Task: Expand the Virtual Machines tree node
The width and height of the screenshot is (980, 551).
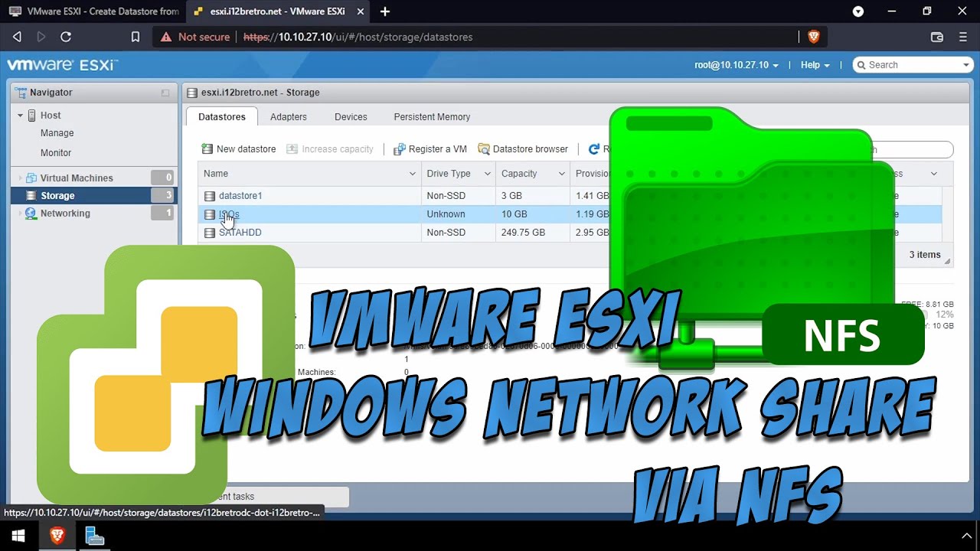Action: coord(20,178)
